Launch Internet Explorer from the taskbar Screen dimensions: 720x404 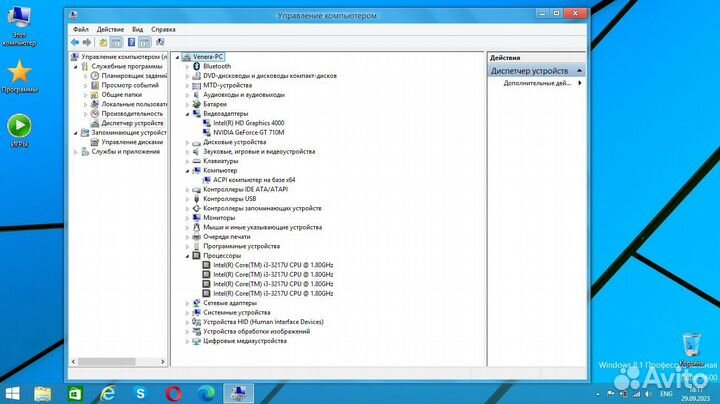coord(107,393)
